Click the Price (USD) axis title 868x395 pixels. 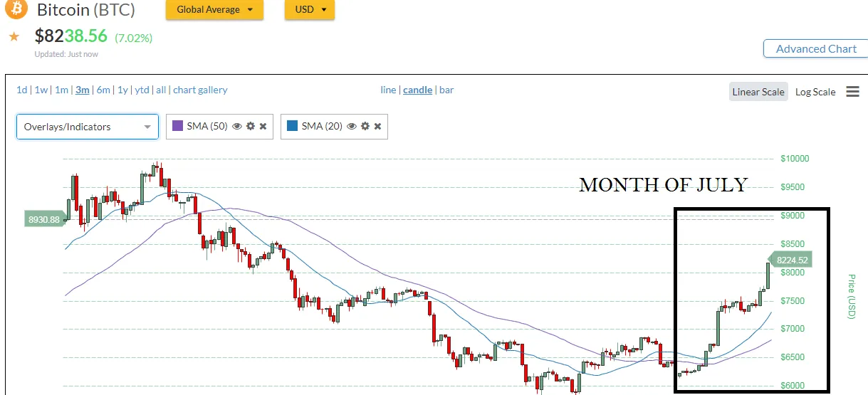850,296
